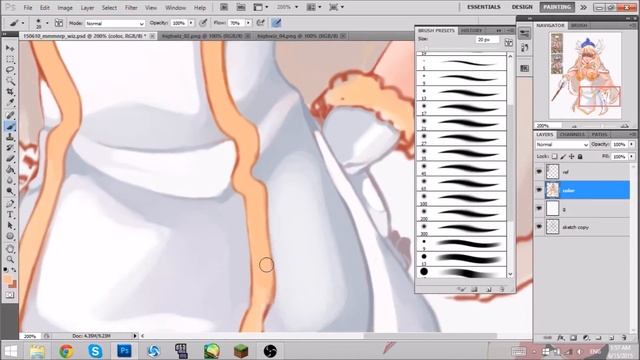Image resolution: width=640 pixels, height=360 pixels.
Task: Select the Dodge tool
Action: (x=10, y=191)
